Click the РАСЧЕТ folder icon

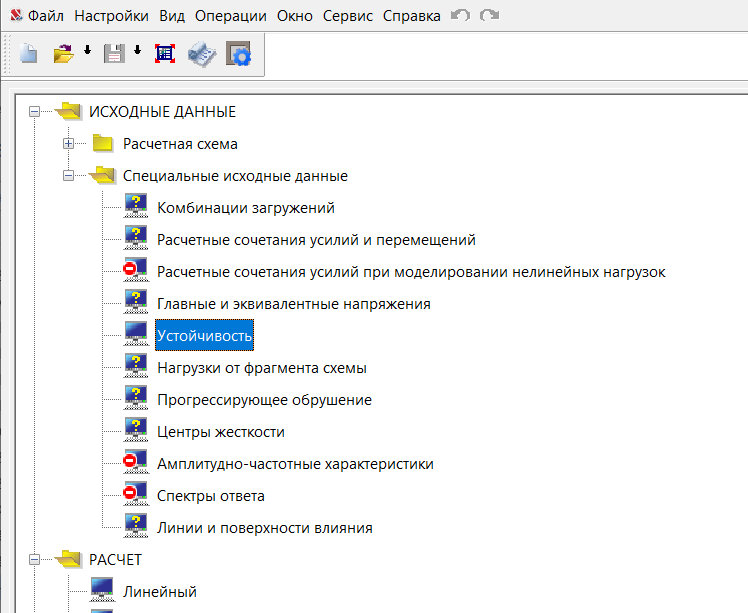click(68, 559)
